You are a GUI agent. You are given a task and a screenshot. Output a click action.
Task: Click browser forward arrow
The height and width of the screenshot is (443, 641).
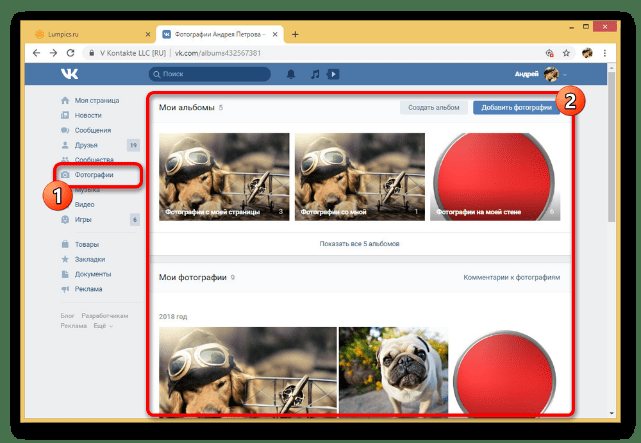tap(54, 53)
